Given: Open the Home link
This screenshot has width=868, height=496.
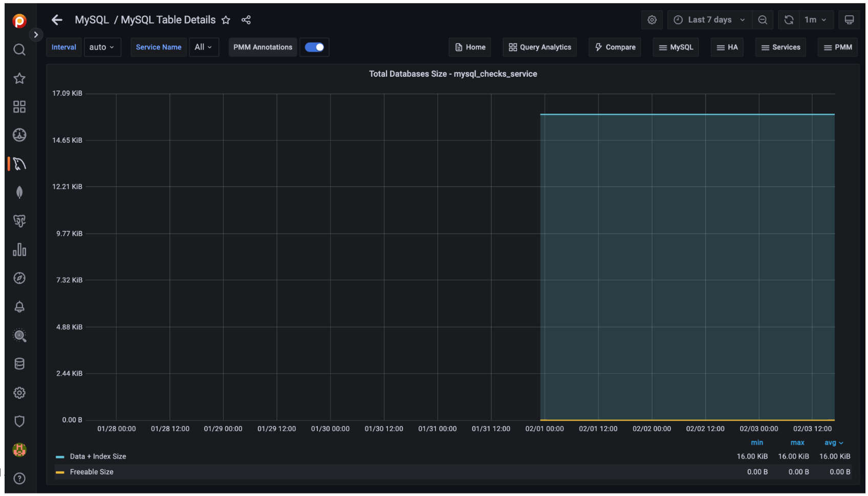Looking at the screenshot, I should click(x=470, y=47).
